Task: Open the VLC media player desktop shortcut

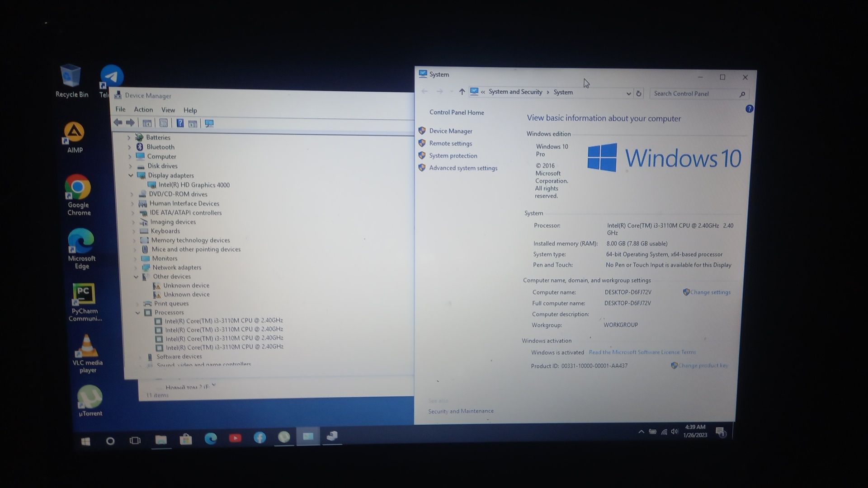Action: click(87, 354)
